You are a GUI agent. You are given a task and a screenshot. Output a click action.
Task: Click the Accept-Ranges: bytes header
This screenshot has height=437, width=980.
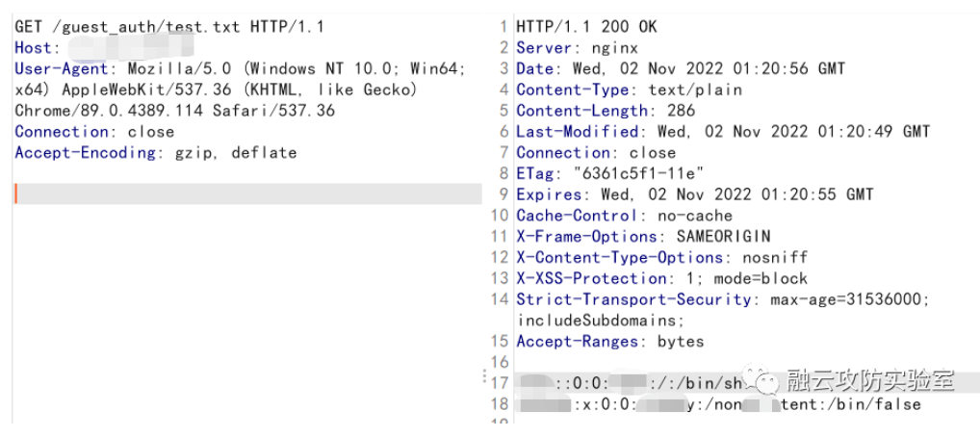[x=609, y=342]
